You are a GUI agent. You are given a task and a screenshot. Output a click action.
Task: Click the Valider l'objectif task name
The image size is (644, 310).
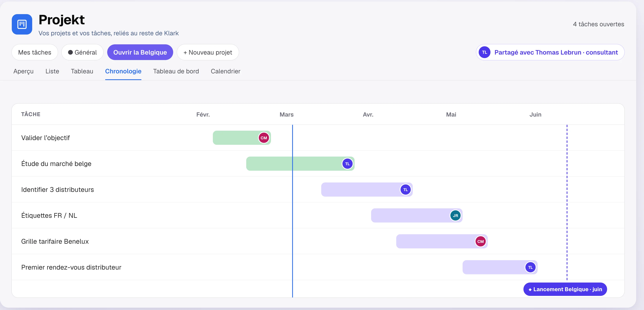click(x=46, y=138)
